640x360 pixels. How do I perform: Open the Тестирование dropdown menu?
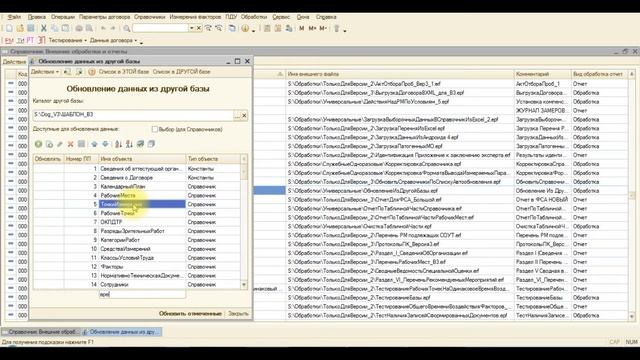pyautogui.click(x=67, y=40)
